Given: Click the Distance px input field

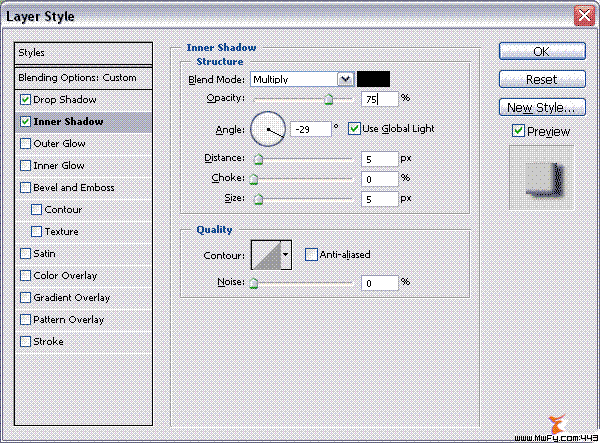Looking at the screenshot, I should (x=380, y=159).
